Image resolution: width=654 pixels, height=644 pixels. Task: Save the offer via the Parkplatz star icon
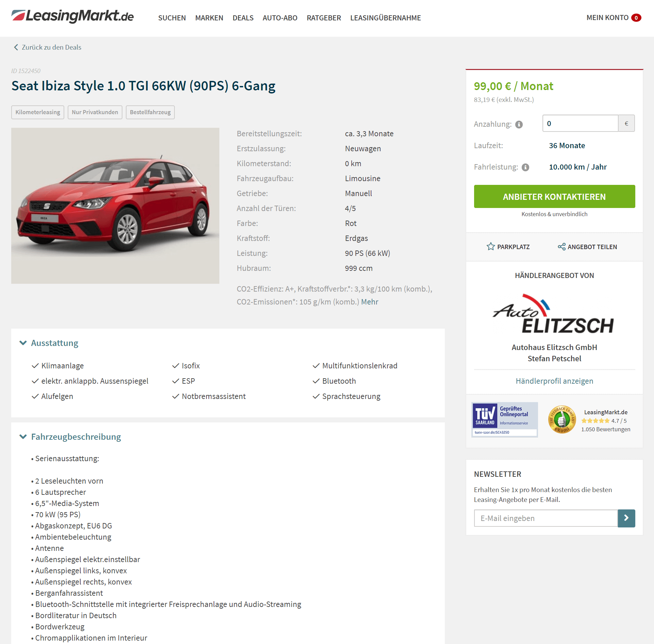(490, 246)
